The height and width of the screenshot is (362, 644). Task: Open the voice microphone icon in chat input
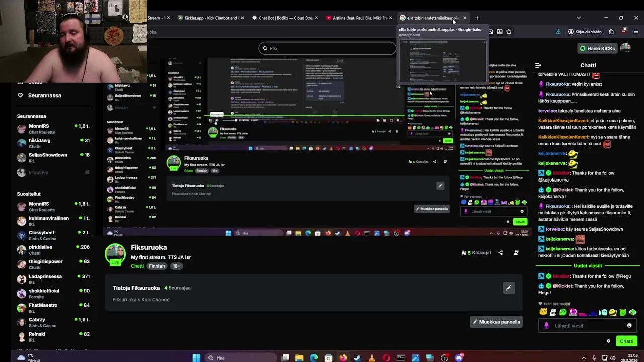pyautogui.click(x=547, y=326)
